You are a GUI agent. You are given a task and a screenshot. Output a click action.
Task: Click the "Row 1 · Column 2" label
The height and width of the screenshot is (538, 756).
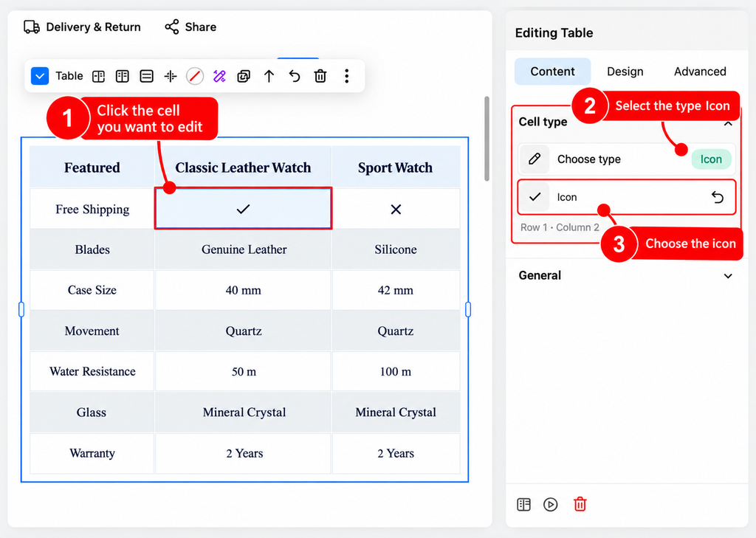(560, 227)
